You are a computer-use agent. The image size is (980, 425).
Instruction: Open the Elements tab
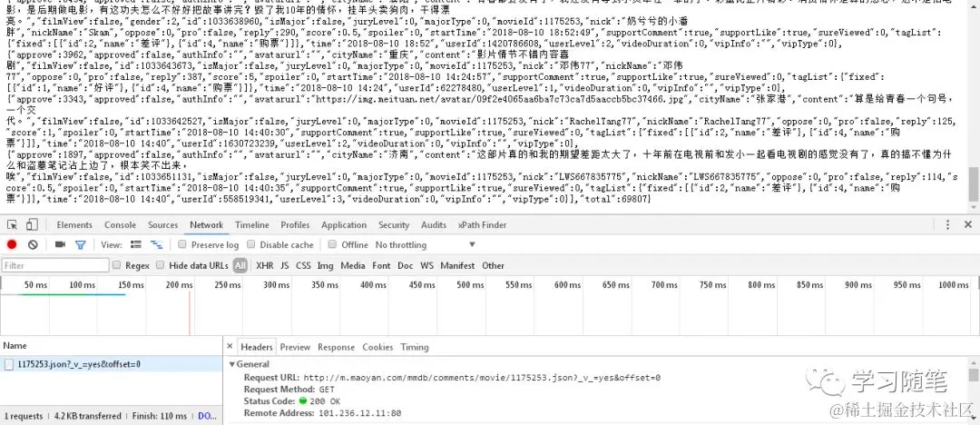tap(74, 224)
